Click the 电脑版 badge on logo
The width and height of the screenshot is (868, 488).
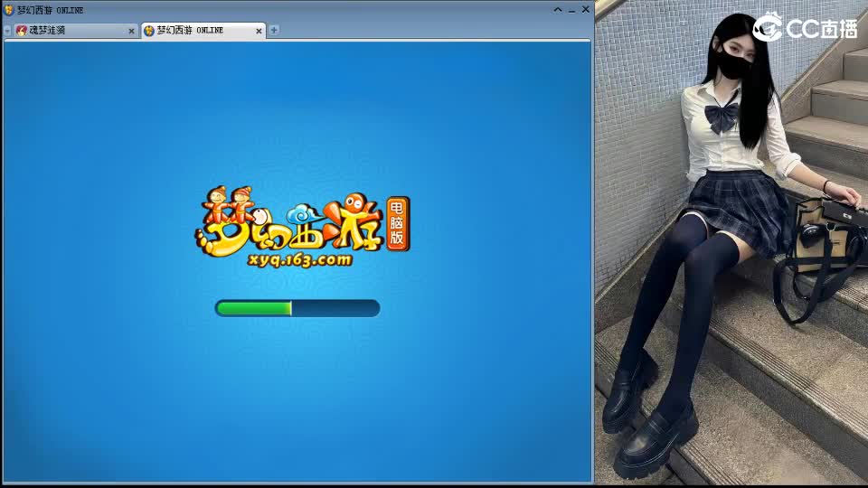click(x=398, y=223)
